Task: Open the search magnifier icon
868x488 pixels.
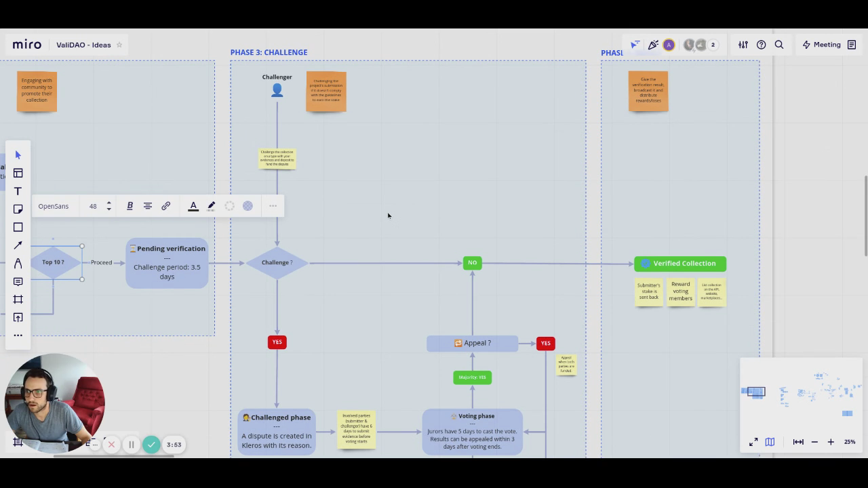Action: 779,45
